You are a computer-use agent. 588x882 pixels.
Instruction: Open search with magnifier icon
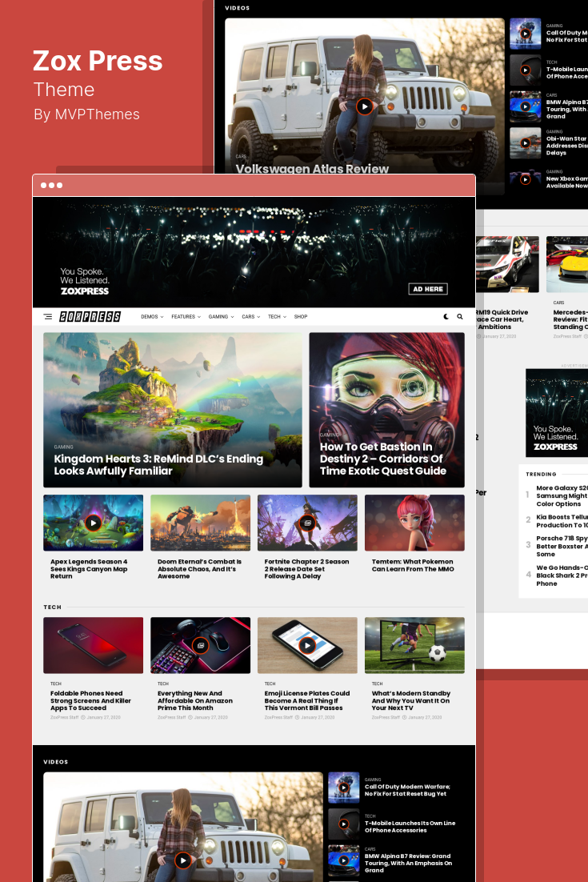pyautogui.click(x=460, y=317)
